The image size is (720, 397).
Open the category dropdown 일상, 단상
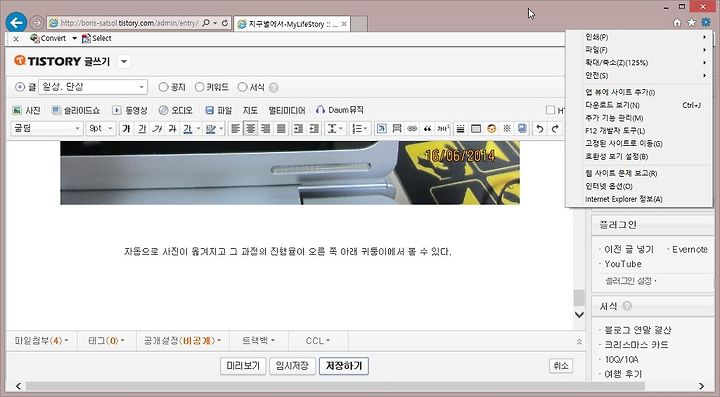tap(93, 87)
